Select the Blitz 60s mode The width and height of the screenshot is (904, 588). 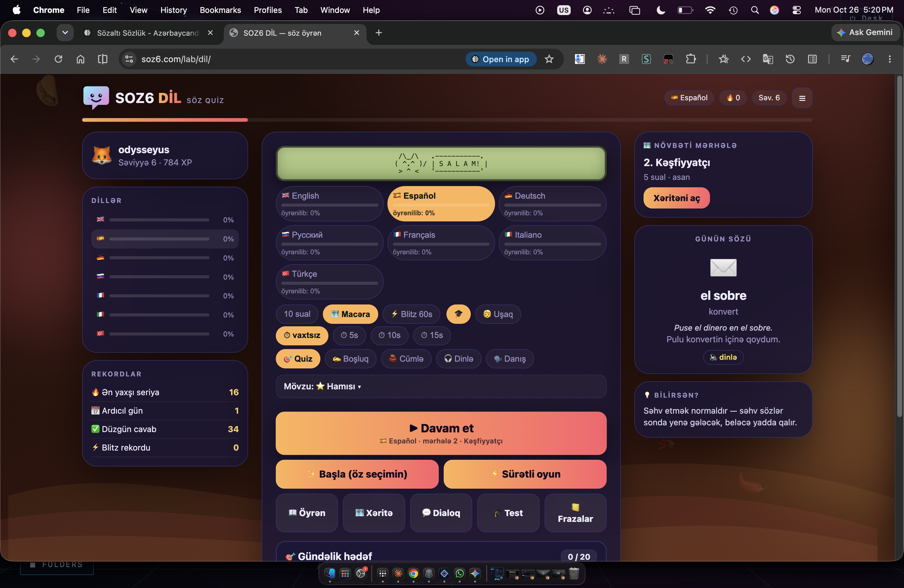tap(411, 314)
